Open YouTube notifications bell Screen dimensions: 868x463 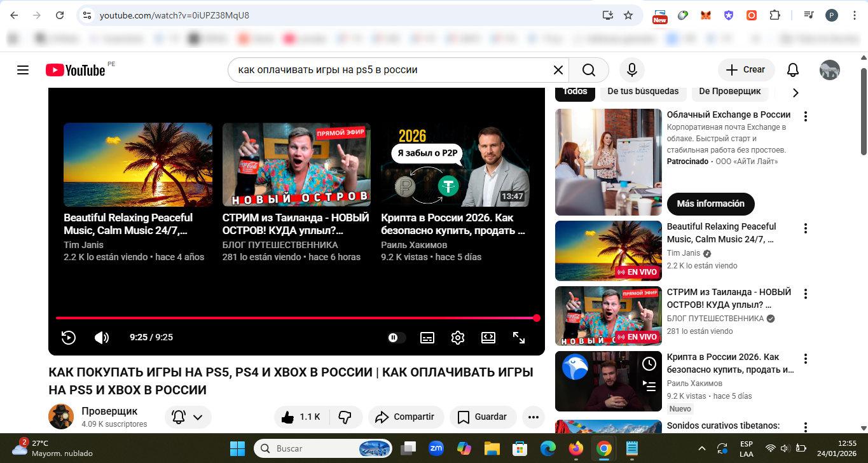(793, 70)
